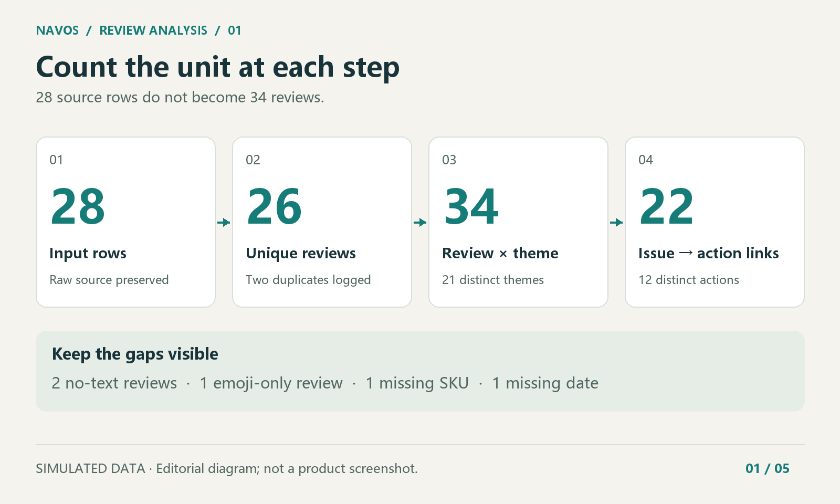Click the subtitle '28 source rows do not become 34 reviews.'
Viewport: 840px width, 504px height.
(180, 98)
